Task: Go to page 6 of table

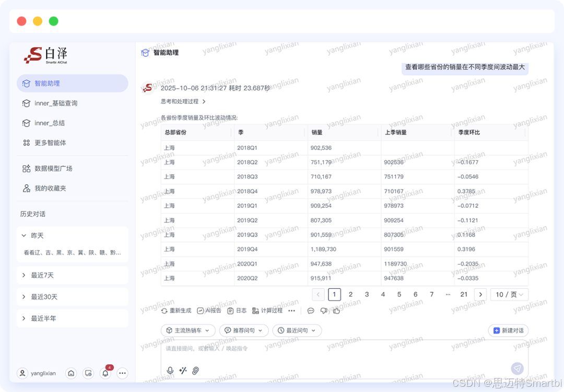Action: pyautogui.click(x=416, y=294)
